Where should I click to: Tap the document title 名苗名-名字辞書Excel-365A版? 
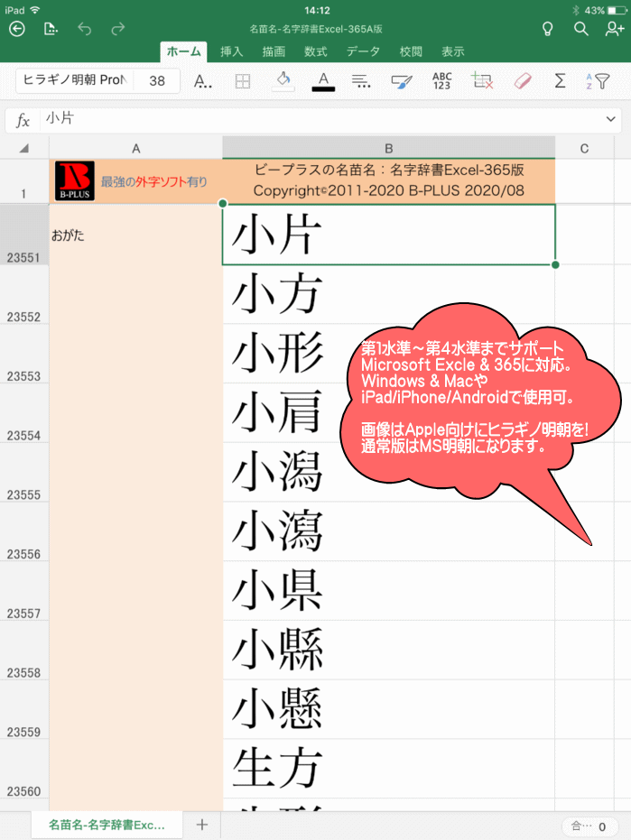point(316,29)
